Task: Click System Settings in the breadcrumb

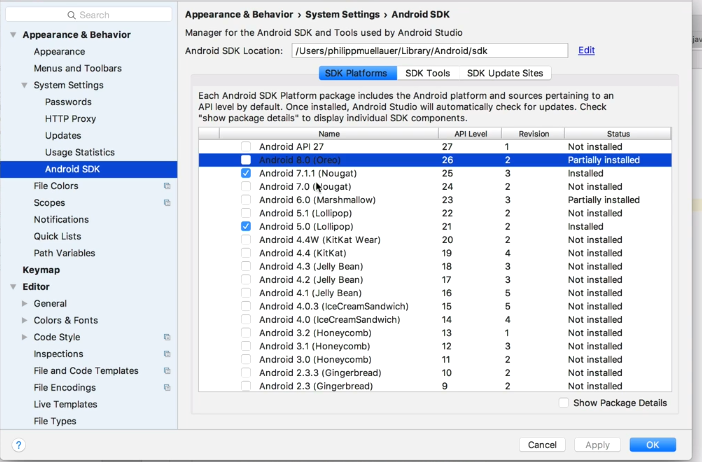Action: [342, 15]
